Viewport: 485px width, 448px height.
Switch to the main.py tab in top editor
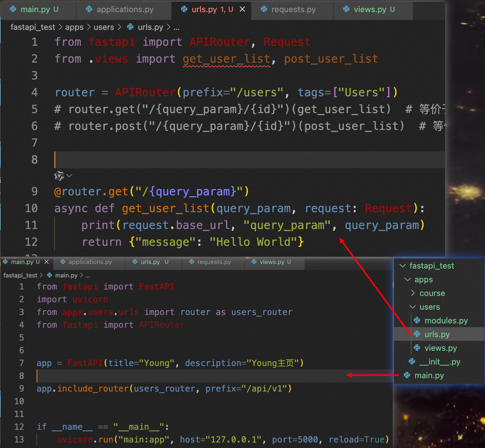click(x=38, y=10)
